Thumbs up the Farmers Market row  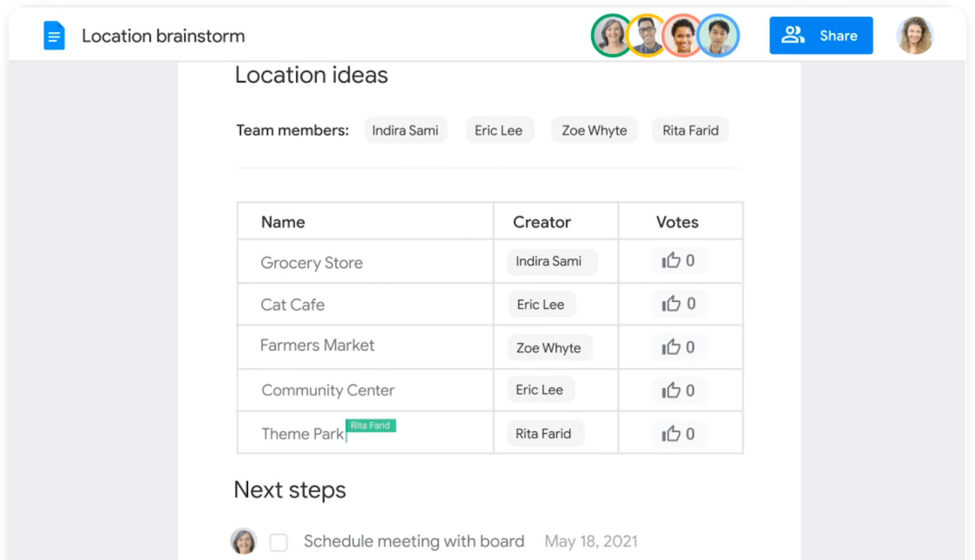tap(678, 347)
